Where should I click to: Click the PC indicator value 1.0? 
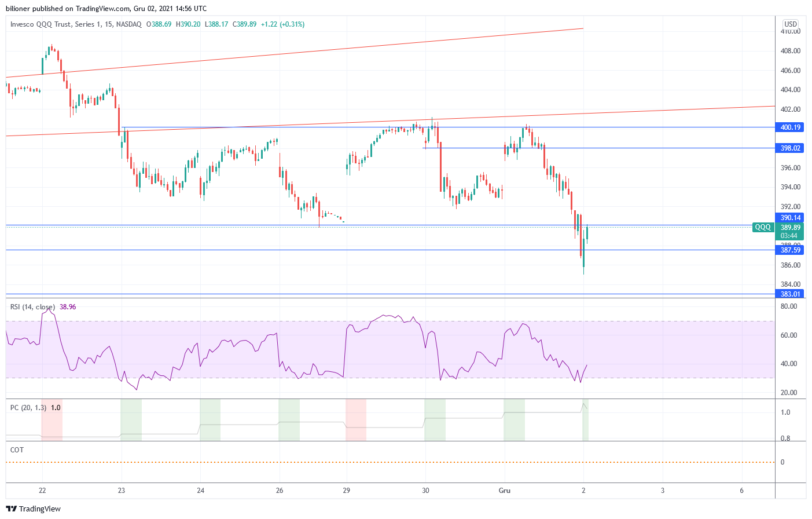point(56,408)
